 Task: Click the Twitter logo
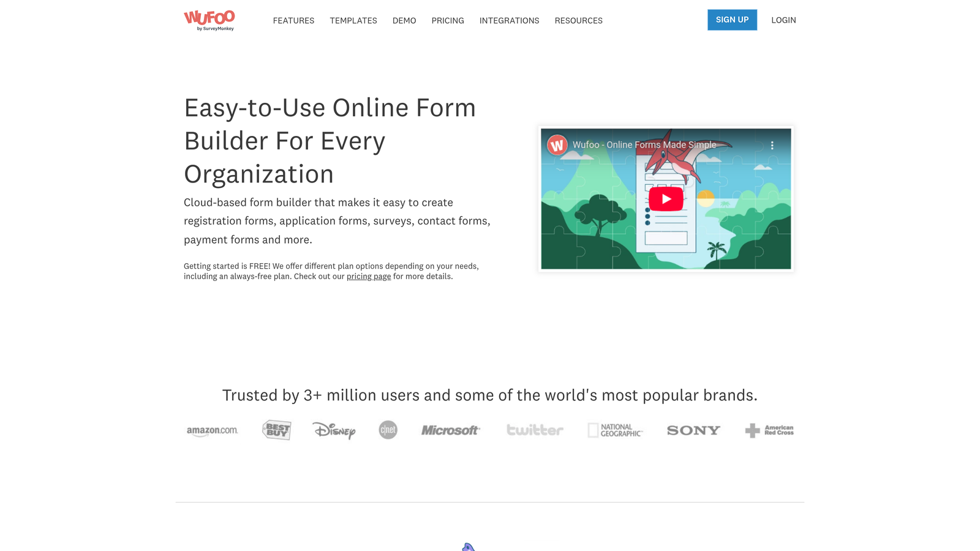pyautogui.click(x=534, y=430)
